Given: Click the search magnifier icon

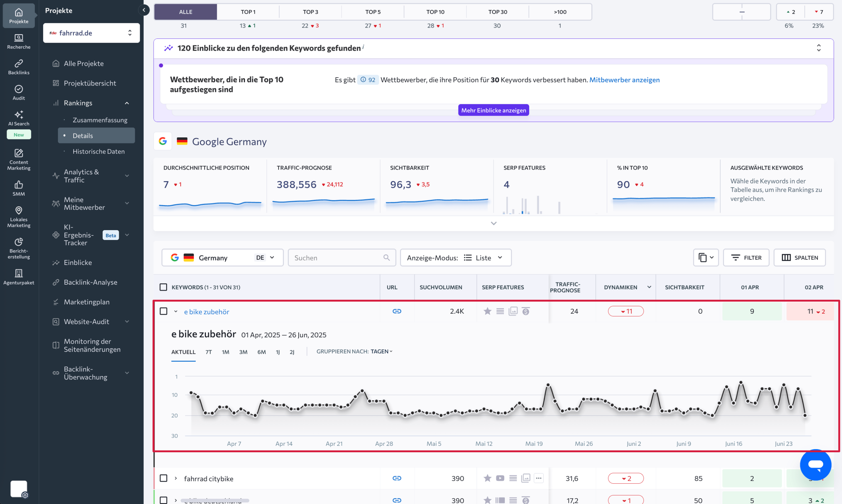Looking at the screenshot, I should point(386,257).
